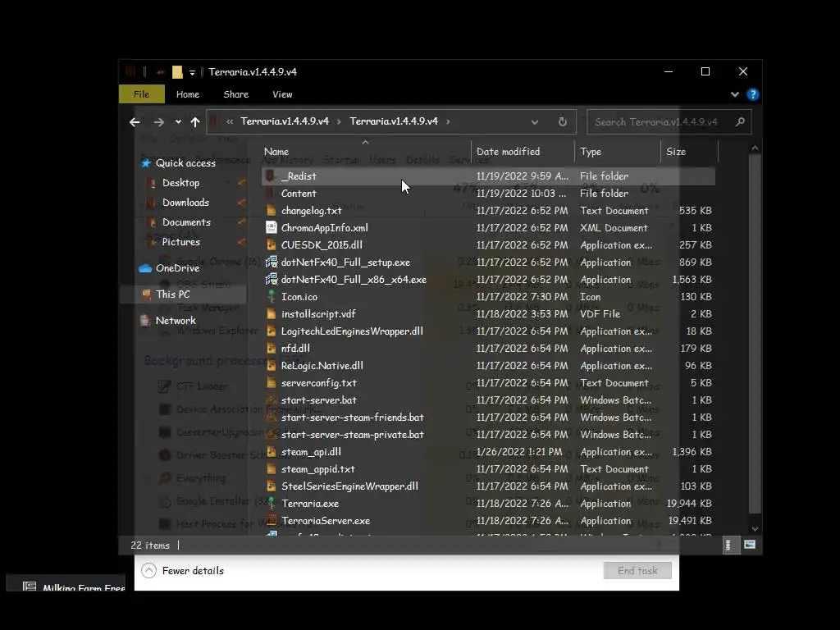This screenshot has width=840, height=630.
Task: Select ReLogic.Native.dll file
Action: coord(322,365)
